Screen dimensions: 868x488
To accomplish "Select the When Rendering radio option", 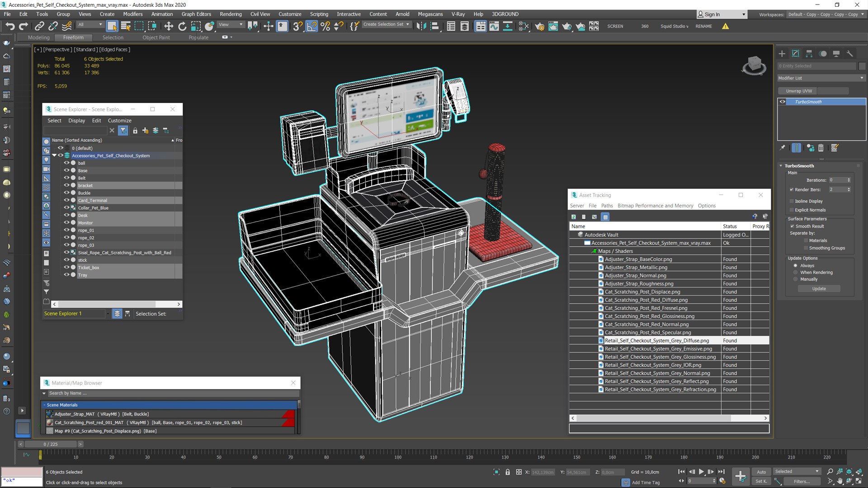I will pos(796,272).
